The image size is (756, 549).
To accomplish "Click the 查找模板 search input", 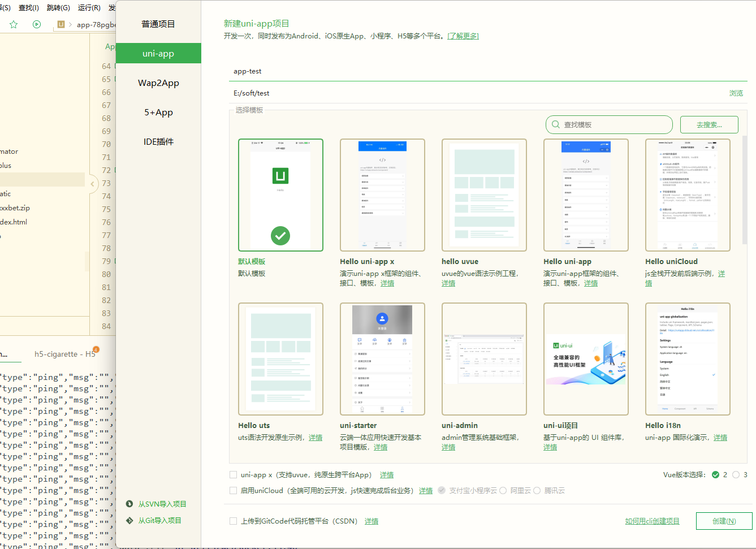I will [x=609, y=124].
